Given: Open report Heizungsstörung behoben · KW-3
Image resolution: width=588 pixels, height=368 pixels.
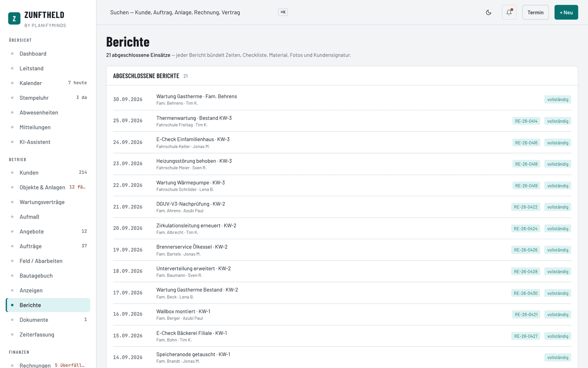Looking at the screenshot, I should [x=342, y=164].
